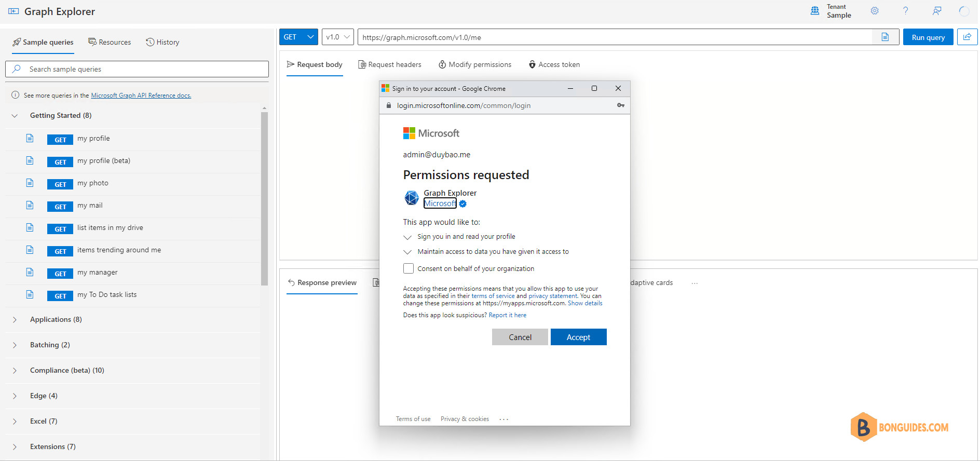Open the GET method dropdown
This screenshot has height=461, width=980.
point(298,37)
